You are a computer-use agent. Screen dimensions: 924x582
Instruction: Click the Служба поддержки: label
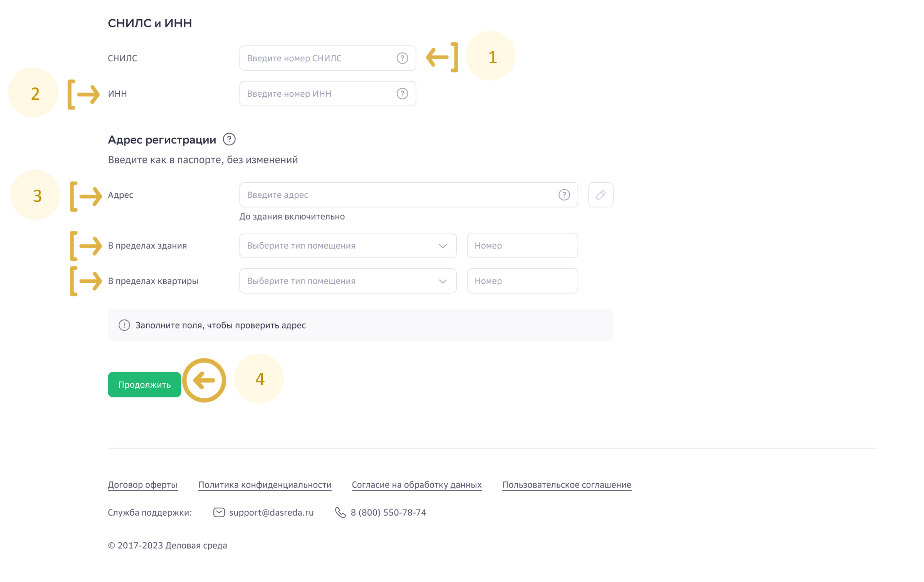coord(150,513)
